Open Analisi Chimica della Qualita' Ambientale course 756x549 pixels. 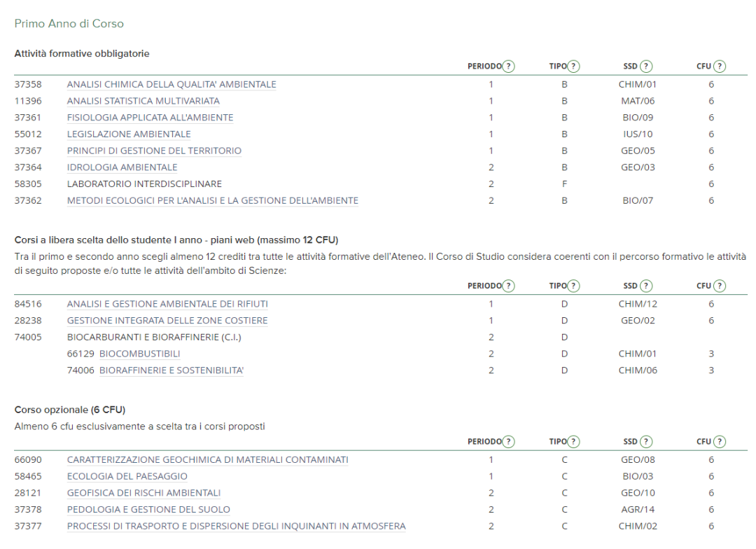click(171, 85)
